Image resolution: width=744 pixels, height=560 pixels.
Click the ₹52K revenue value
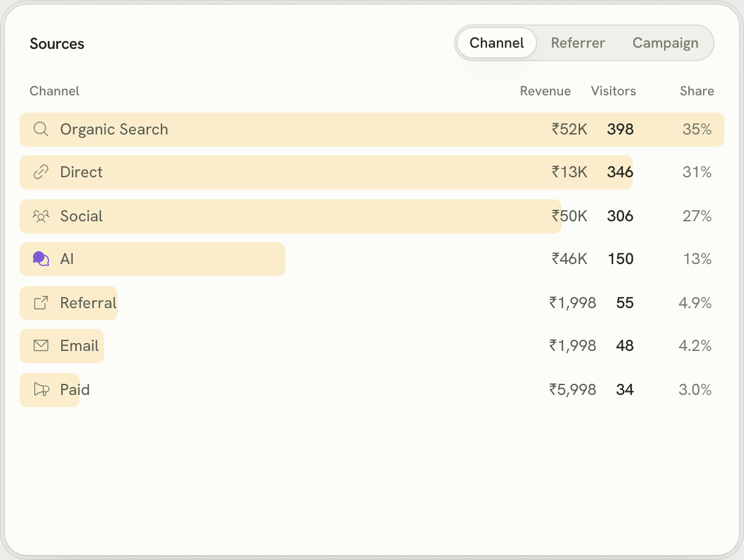[569, 130]
